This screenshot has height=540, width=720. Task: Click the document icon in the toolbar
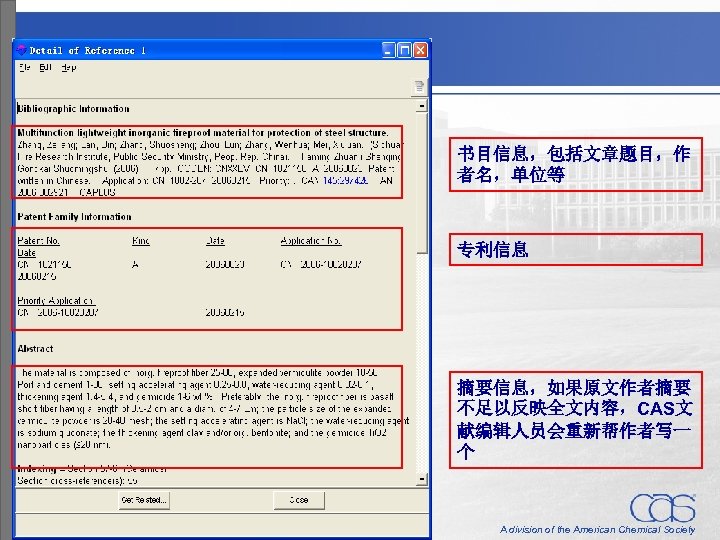click(x=419, y=86)
